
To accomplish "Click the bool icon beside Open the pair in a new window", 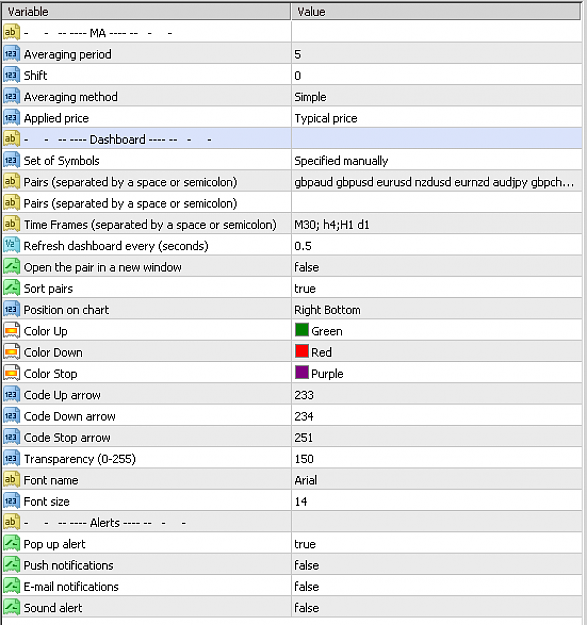I will [x=11, y=267].
